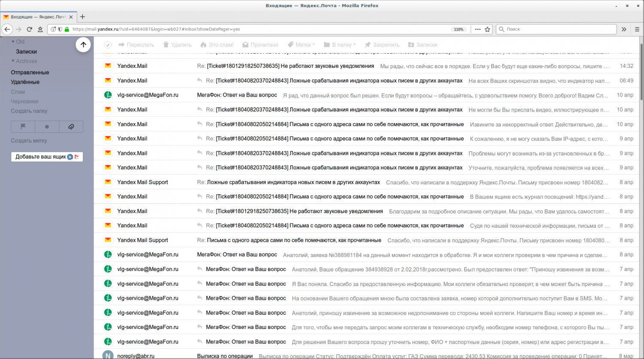The height and width of the screenshot is (359, 644).
Task: Click Yandex Mail Support avatar for 'Re: Письма с одного адреса'
Action: click(108, 240)
